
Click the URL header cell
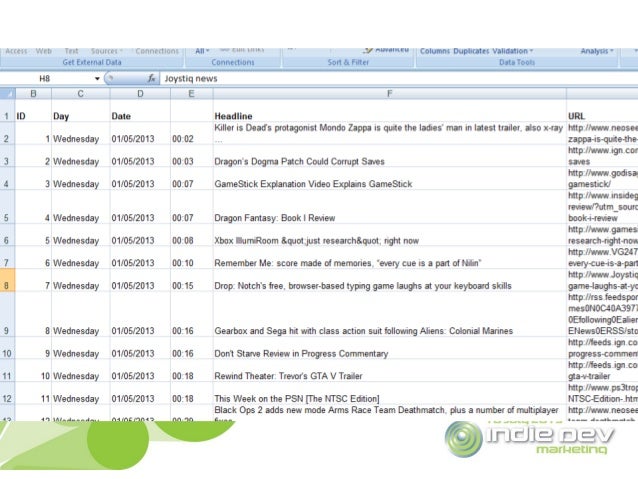(x=602, y=111)
